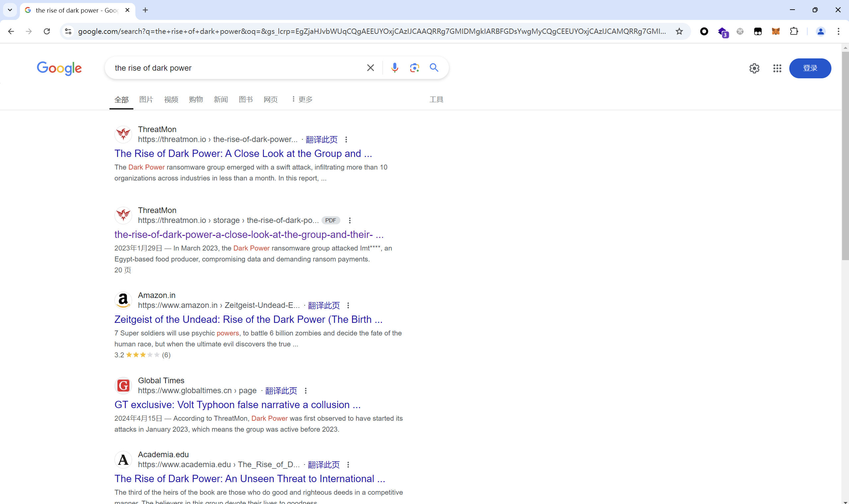Reload the current page
Screen dimensions: 849x504
47,31
